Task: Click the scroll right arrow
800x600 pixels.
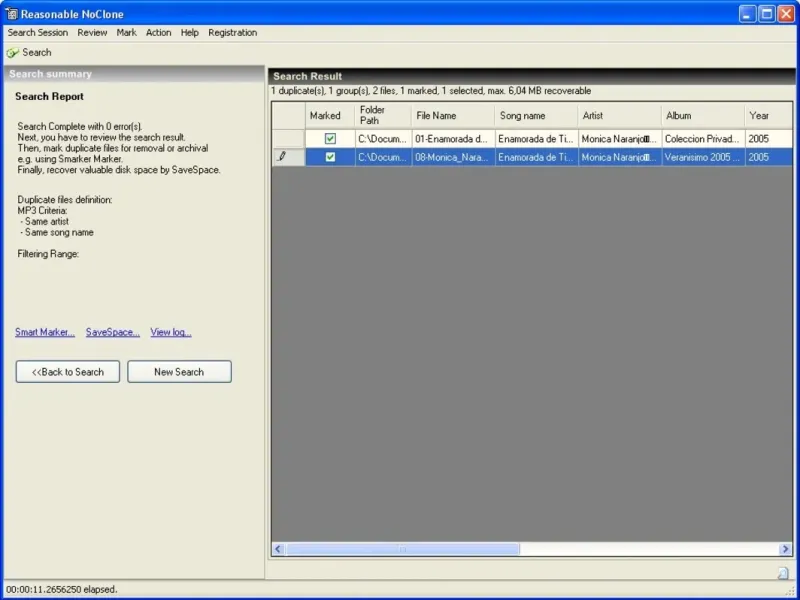Action: 785,549
